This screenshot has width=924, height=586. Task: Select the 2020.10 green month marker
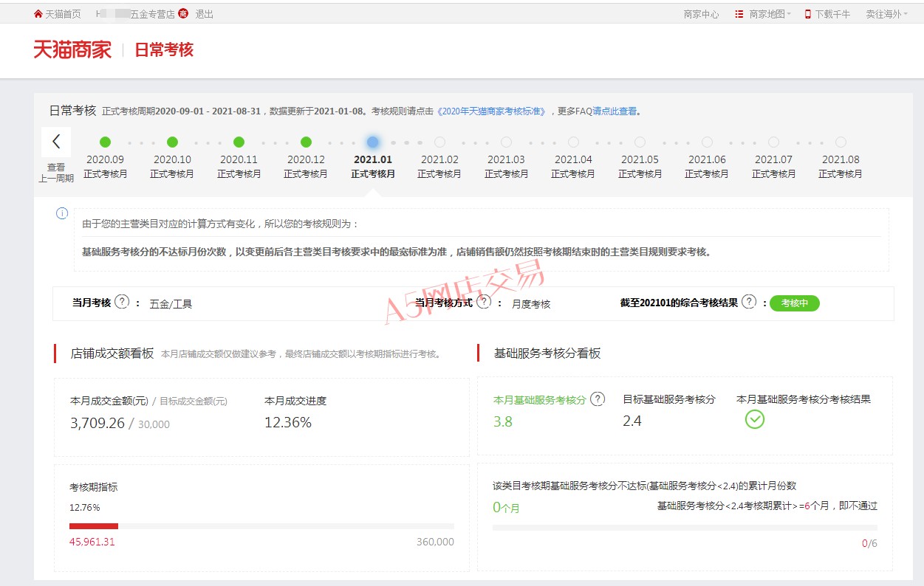[172, 142]
